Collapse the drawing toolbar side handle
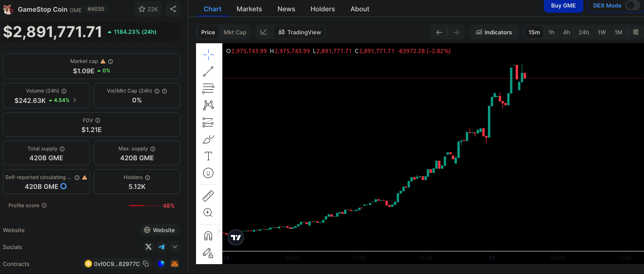This screenshot has width=644, height=274. [x=220, y=230]
